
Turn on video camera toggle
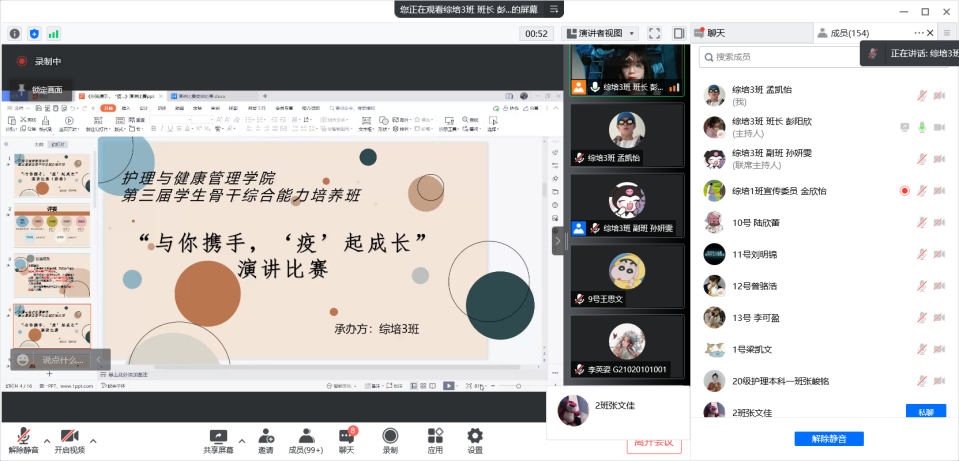point(69,436)
